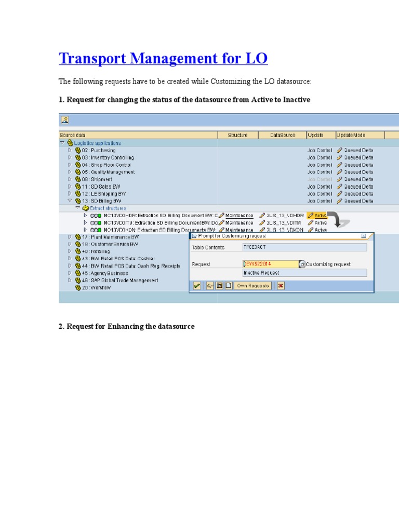Click the display request glasses icon
The height and width of the screenshot is (532, 399).
(210, 286)
